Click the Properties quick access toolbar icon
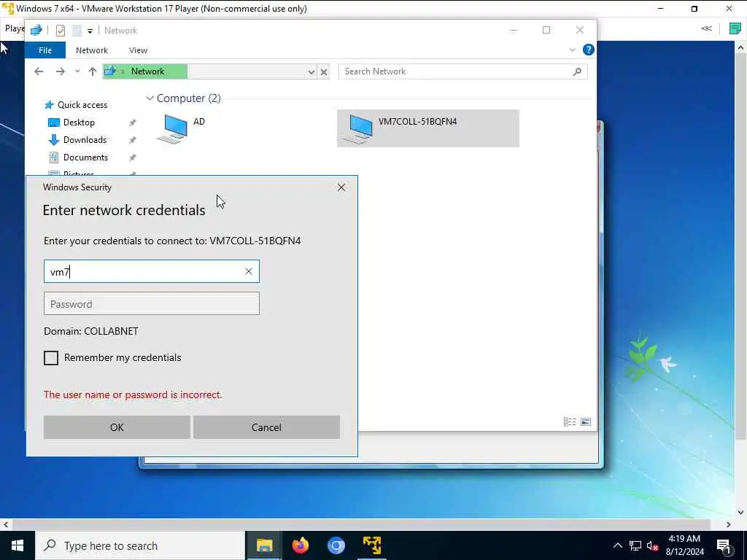The image size is (747, 560). [x=60, y=31]
